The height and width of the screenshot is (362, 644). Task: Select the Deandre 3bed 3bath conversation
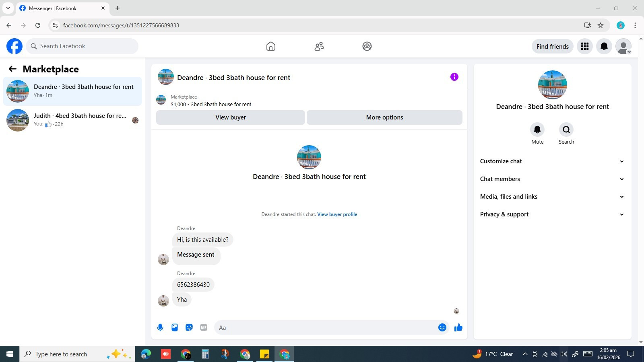click(72, 91)
